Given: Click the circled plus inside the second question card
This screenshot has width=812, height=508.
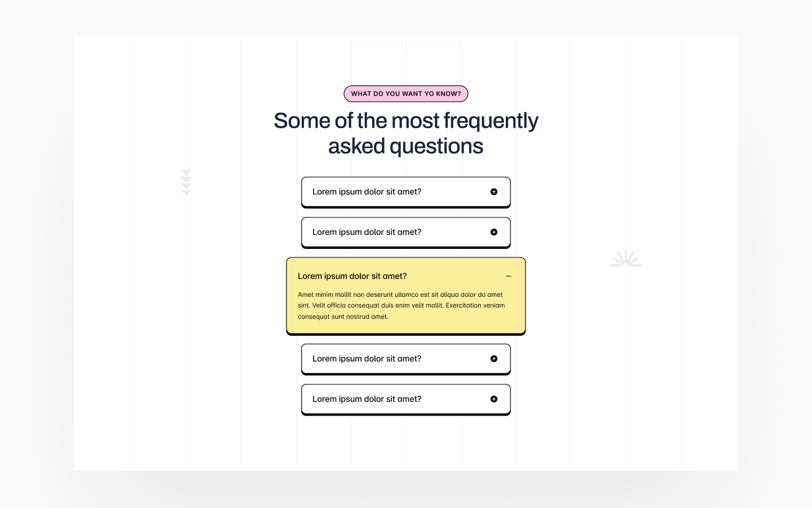Looking at the screenshot, I should pos(493,232).
